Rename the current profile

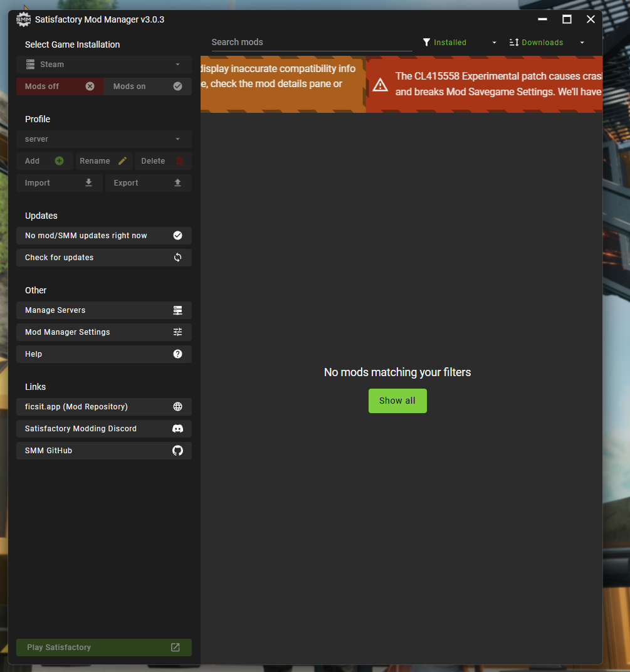point(103,160)
